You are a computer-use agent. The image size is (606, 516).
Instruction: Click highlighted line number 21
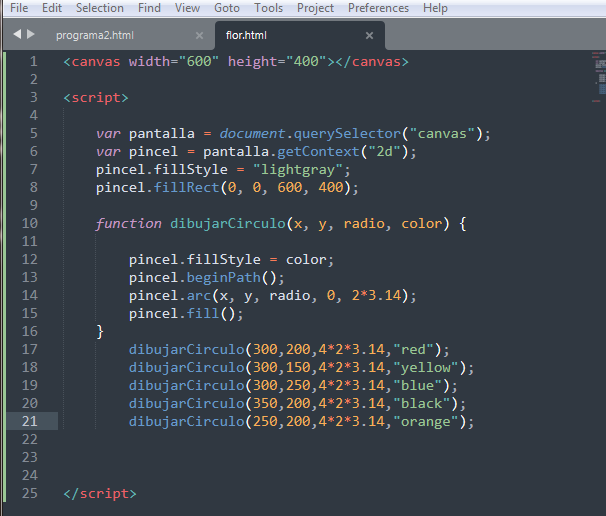point(30,421)
